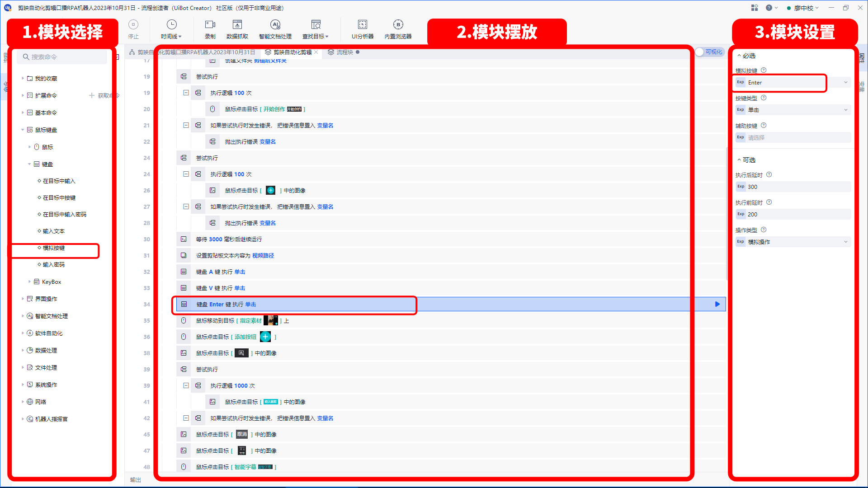Close the 剪映自动化剪辑 tab

(316, 52)
